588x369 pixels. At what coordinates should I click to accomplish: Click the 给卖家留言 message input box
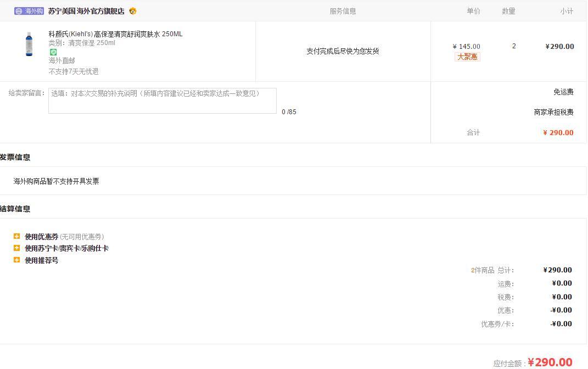163,100
